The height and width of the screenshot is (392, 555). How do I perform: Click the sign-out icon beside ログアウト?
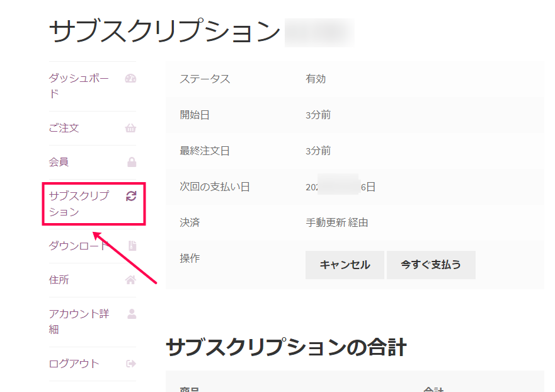(x=131, y=364)
